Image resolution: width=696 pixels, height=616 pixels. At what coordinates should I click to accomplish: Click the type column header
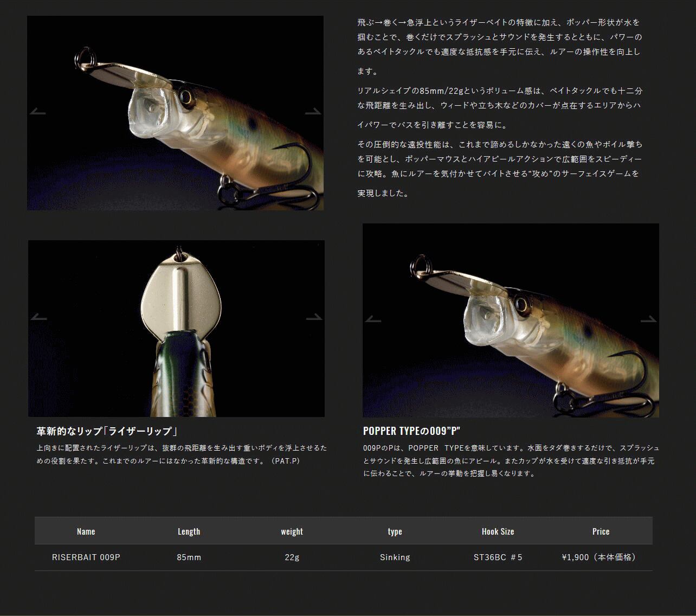coord(395,531)
